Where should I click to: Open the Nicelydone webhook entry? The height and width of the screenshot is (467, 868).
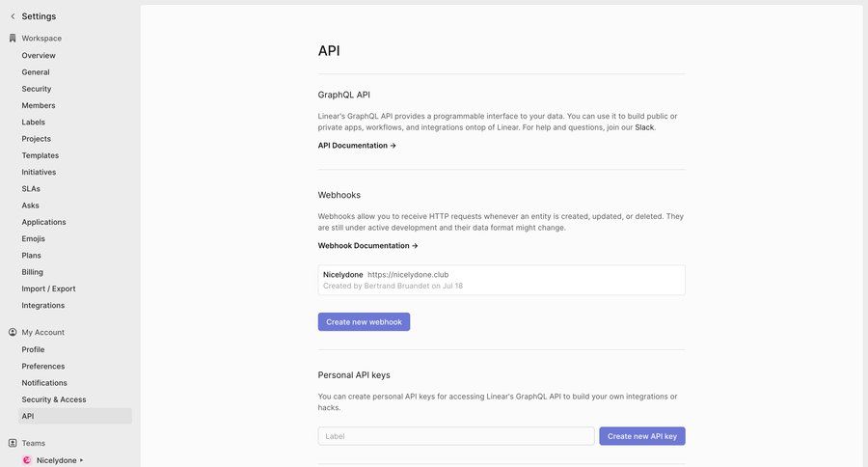coord(501,280)
